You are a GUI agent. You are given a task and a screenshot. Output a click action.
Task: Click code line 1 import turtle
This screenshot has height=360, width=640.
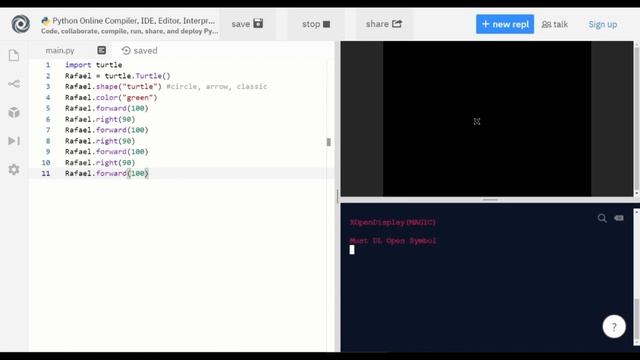click(93, 65)
